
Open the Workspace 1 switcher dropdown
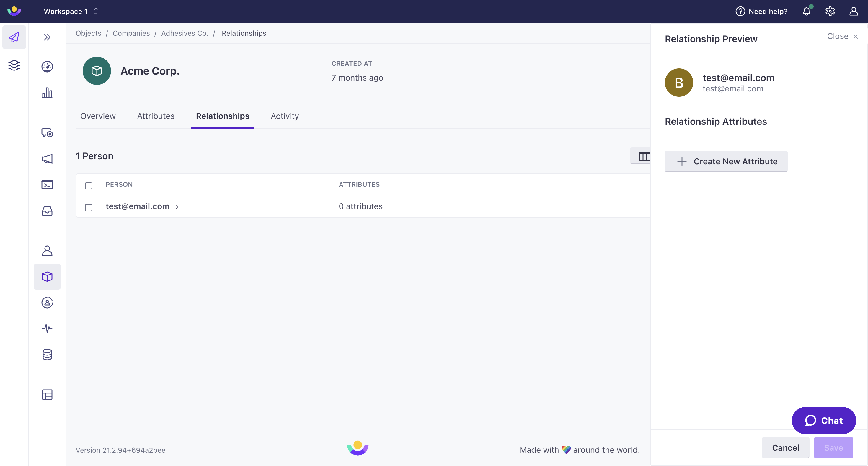pos(71,12)
